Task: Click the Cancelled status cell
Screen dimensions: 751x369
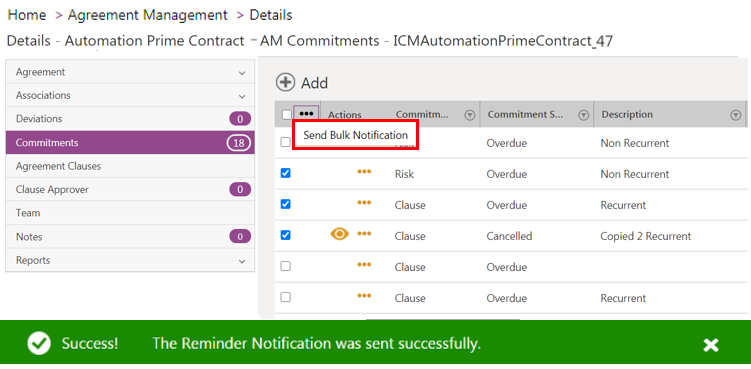Action: click(x=509, y=236)
